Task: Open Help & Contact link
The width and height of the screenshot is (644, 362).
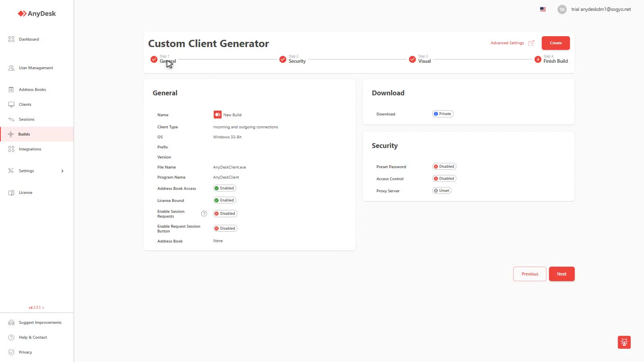Action: pyautogui.click(x=33, y=337)
